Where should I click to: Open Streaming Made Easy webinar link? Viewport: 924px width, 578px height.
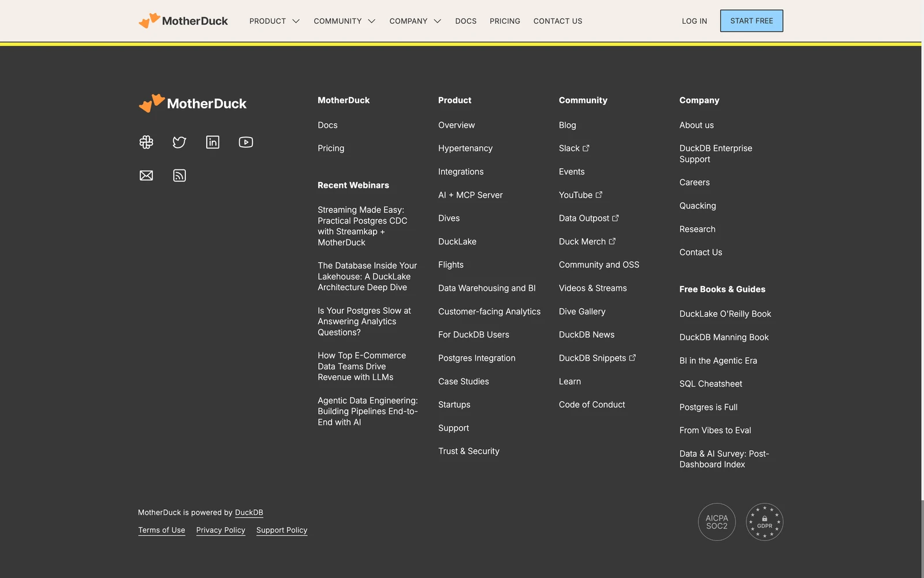tap(363, 226)
